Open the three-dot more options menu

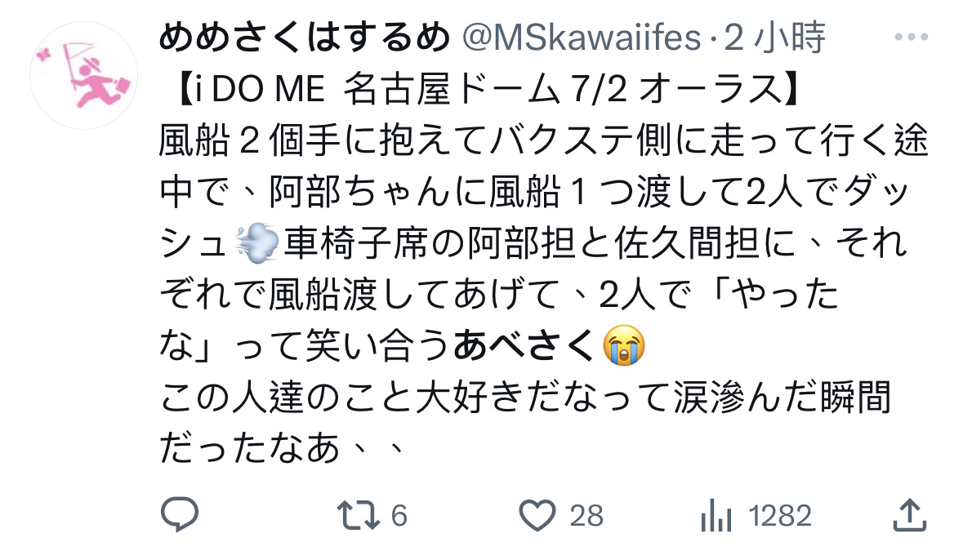coord(911,37)
